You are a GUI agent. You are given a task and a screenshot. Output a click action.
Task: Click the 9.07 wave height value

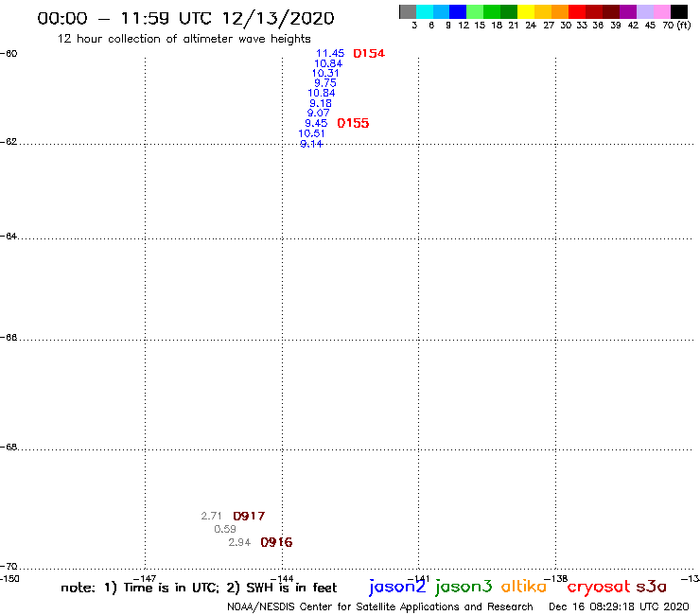[x=318, y=113]
